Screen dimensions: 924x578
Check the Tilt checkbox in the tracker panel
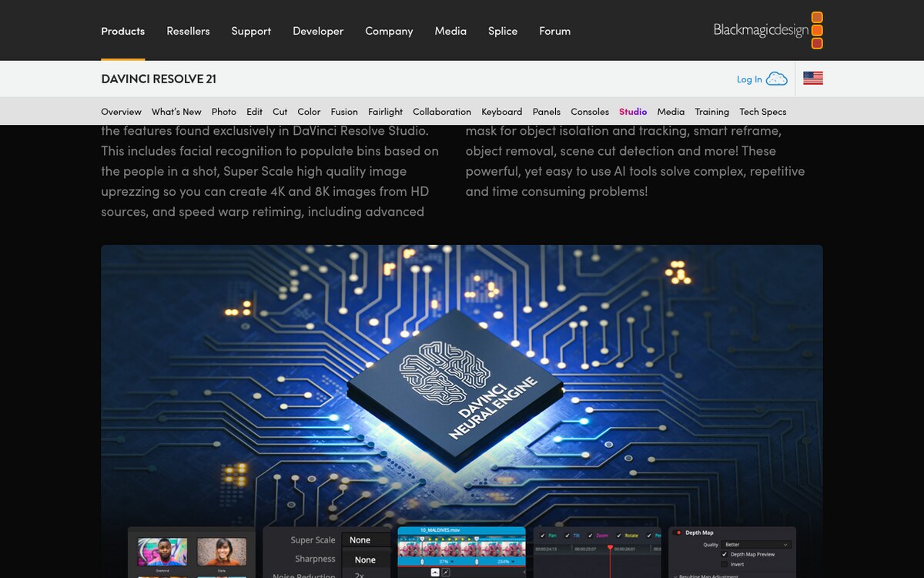(x=567, y=536)
